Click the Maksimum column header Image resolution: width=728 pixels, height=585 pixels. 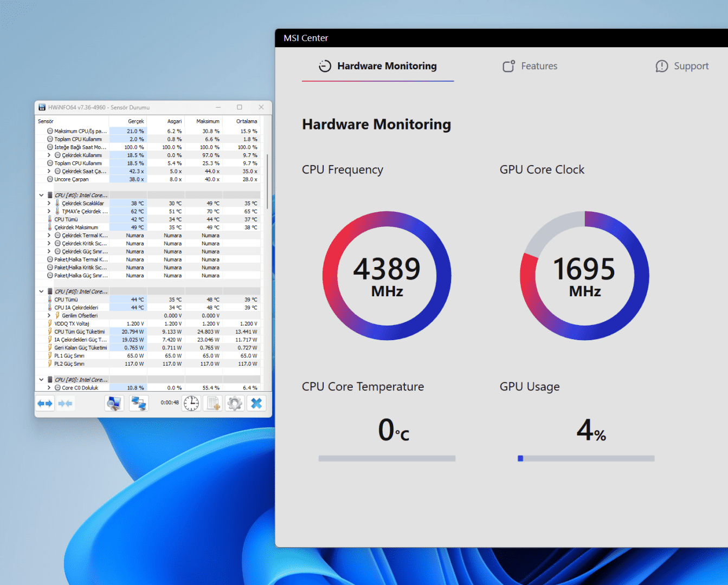pyautogui.click(x=208, y=121)
